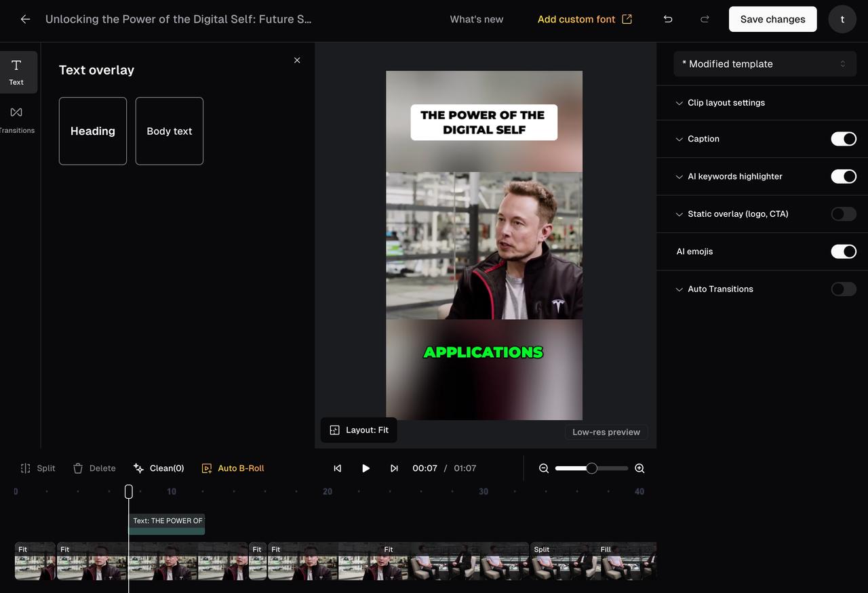Expand AI keywords highlighter section
The height and width of the screenshot is (593, 868).
[729, 176]
